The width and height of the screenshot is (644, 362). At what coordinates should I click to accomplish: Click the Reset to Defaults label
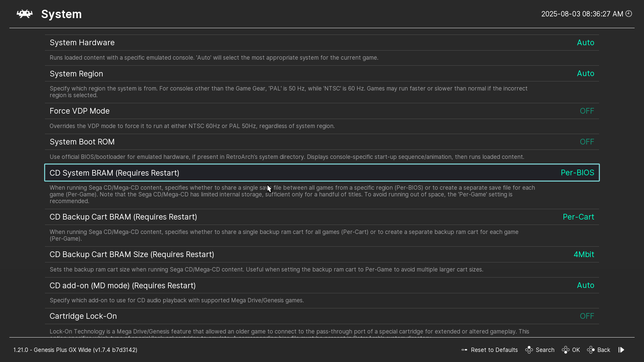click(494, 350)
